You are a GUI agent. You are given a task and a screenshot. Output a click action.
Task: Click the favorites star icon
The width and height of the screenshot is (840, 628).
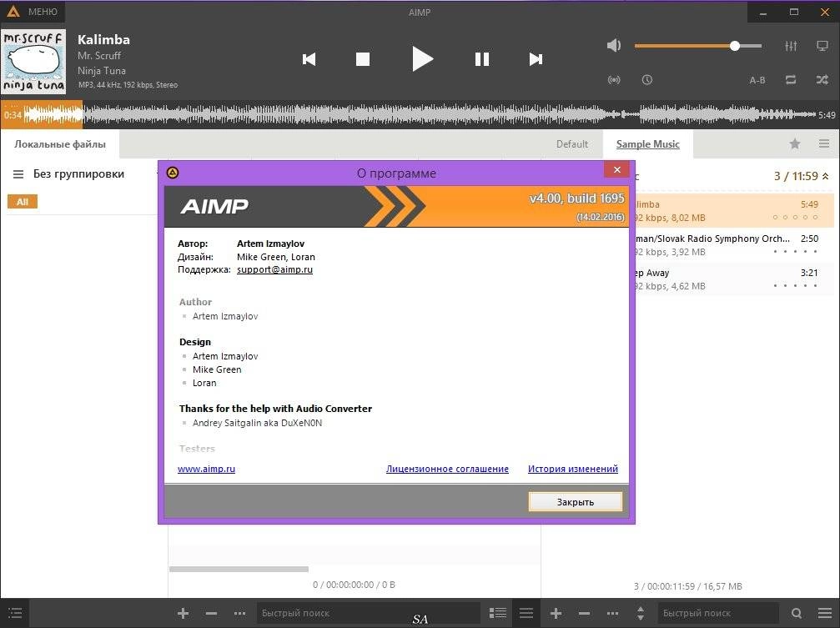[795, 143]
